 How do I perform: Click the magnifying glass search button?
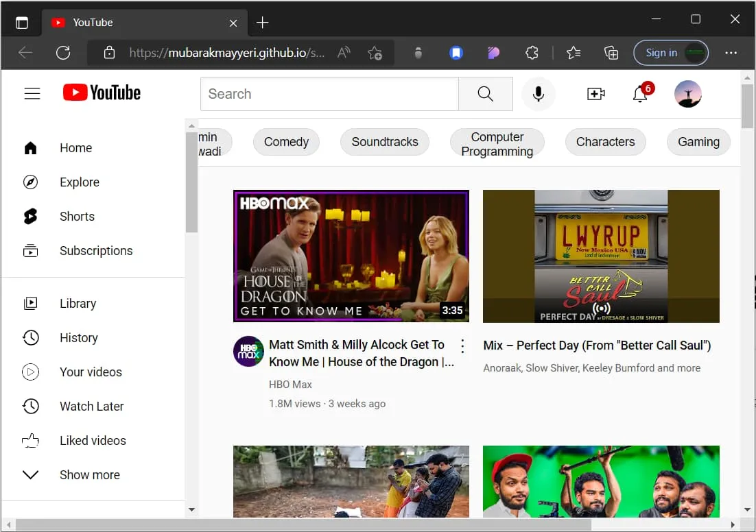pyautogui.click(x=485, y=94)
